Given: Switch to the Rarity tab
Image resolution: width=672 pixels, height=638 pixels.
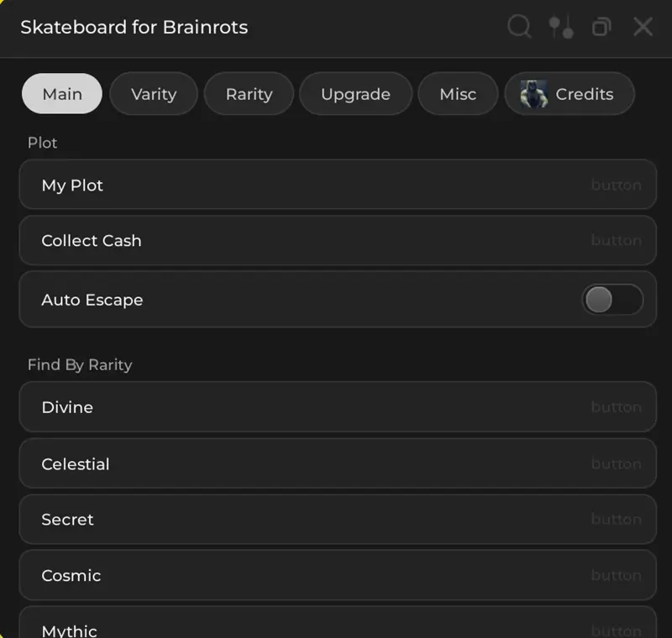Looking at the screenshot, I should pos(249,94).
